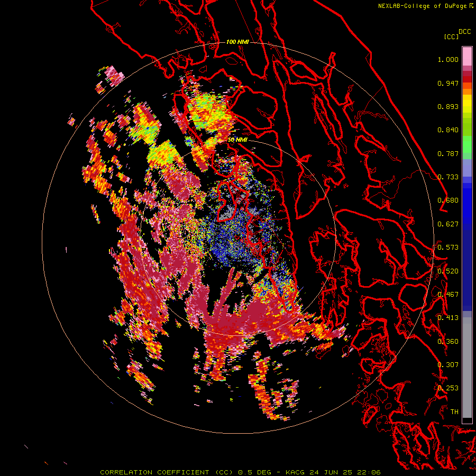Click the 1.000 scale value
The image size is (476, 476).
click(x=448, y=59)
